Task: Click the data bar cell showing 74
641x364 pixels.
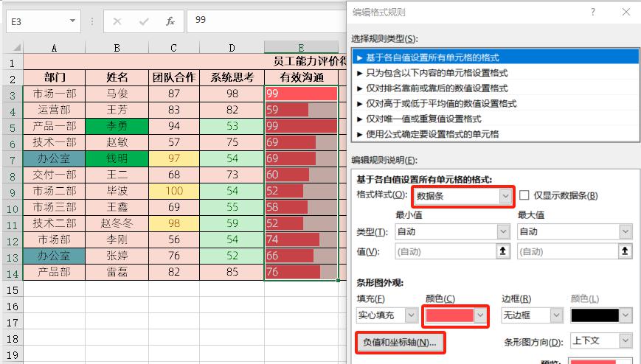Action: [302, 239]
